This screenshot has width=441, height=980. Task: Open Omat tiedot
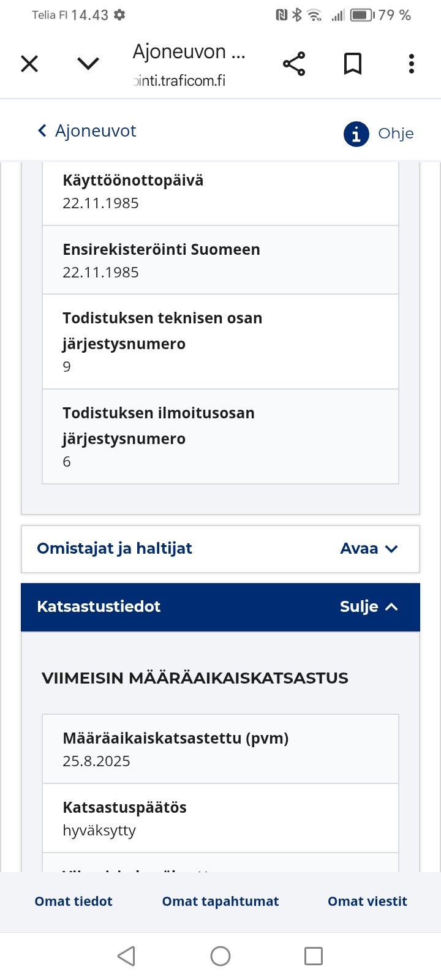[x=73, y=901]
